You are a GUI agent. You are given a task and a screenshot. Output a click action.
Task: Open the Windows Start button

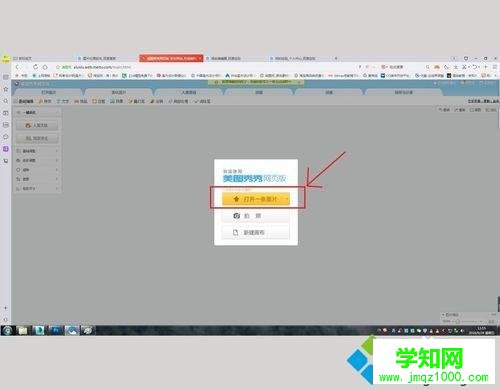(x=7, y=330)
